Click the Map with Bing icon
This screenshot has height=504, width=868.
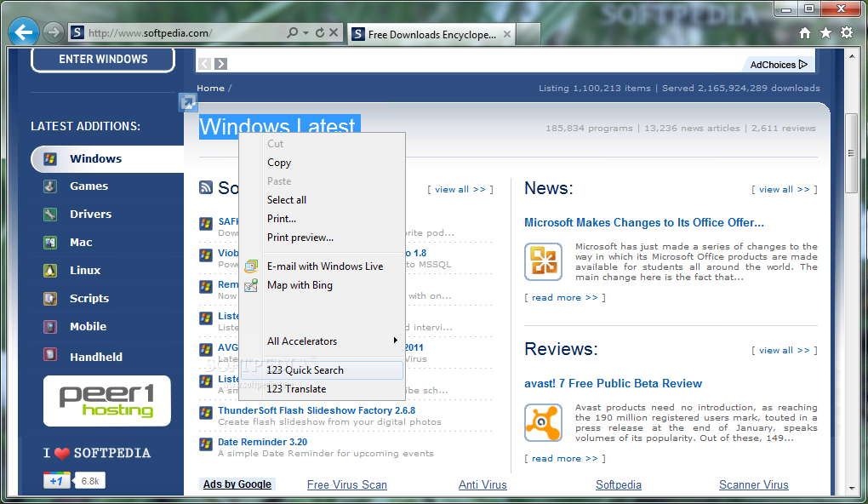pyautogui.click(x=251, y=285)
